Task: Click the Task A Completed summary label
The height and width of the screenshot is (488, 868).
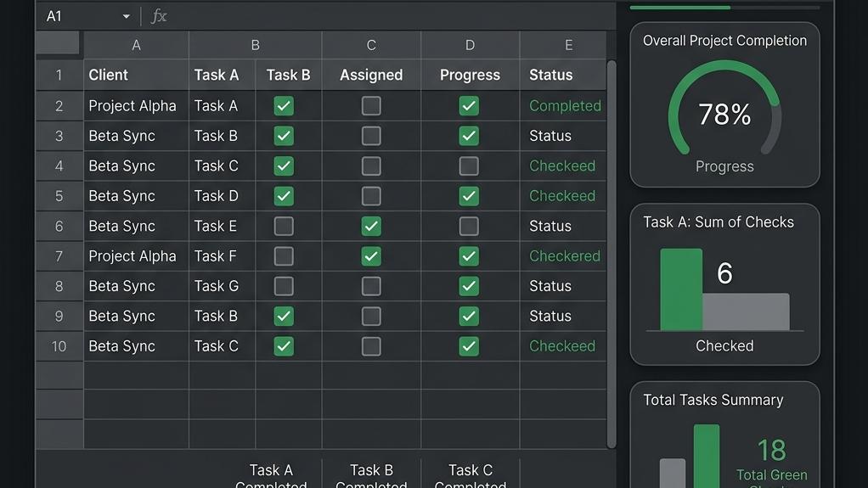Action: click(x=271, y=477)
